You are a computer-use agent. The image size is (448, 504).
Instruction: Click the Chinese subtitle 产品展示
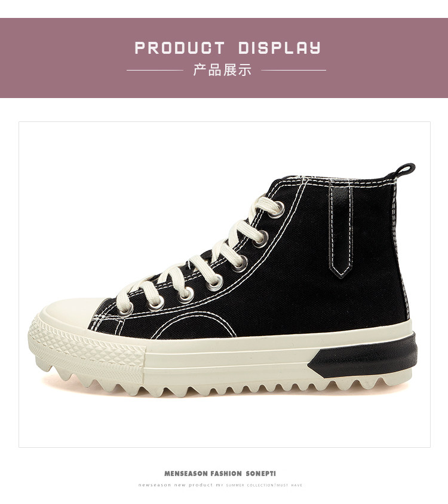[x=222, y=70]
